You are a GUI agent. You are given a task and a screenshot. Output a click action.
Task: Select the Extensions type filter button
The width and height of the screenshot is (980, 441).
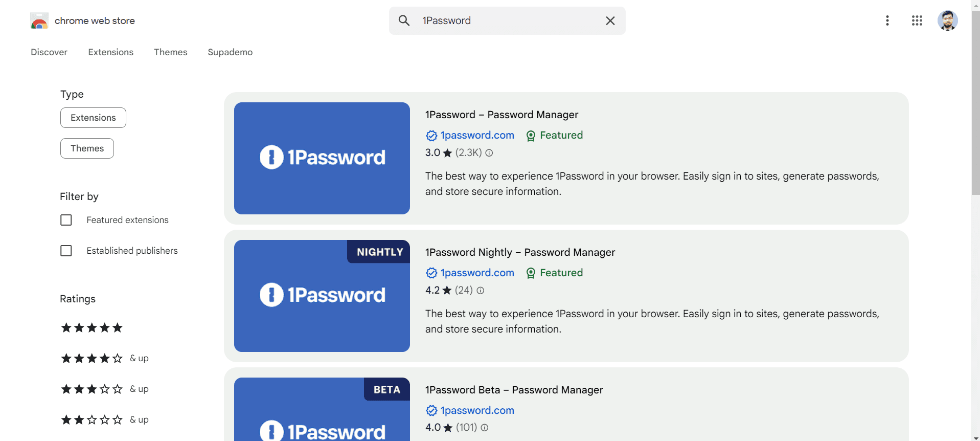click(x=93, y=118)
